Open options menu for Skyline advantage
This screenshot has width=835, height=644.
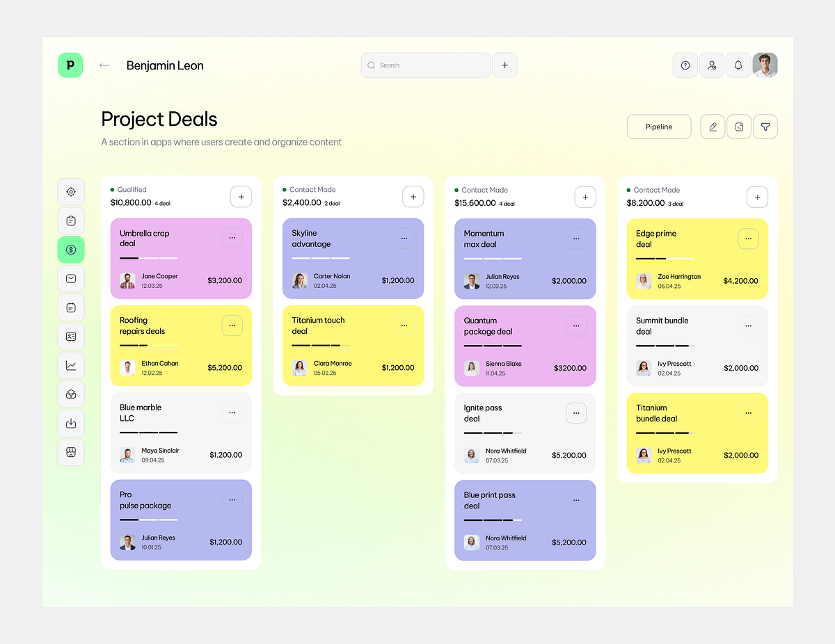(404, 239)
